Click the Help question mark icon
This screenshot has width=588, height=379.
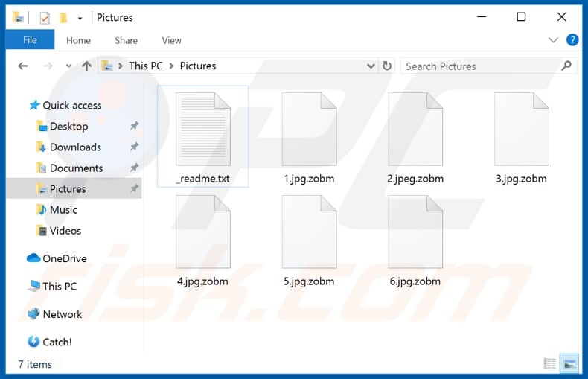pyautogui.click(x=572, y=40)
